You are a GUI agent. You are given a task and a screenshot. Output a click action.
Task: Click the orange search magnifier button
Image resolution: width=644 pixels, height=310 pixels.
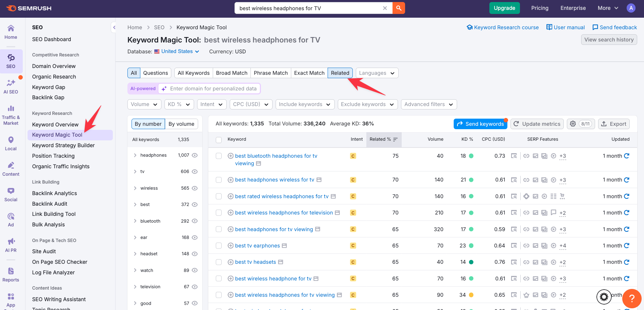tap(399, 8)
